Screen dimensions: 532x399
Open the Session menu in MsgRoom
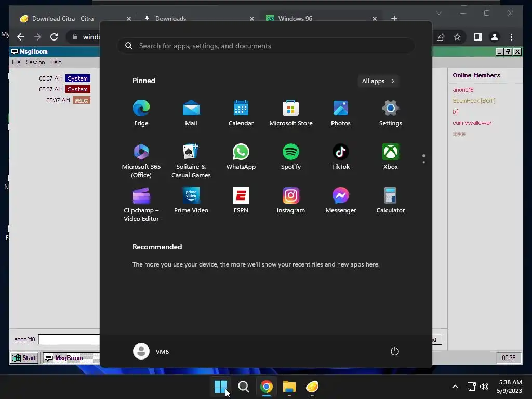(35, 62)
